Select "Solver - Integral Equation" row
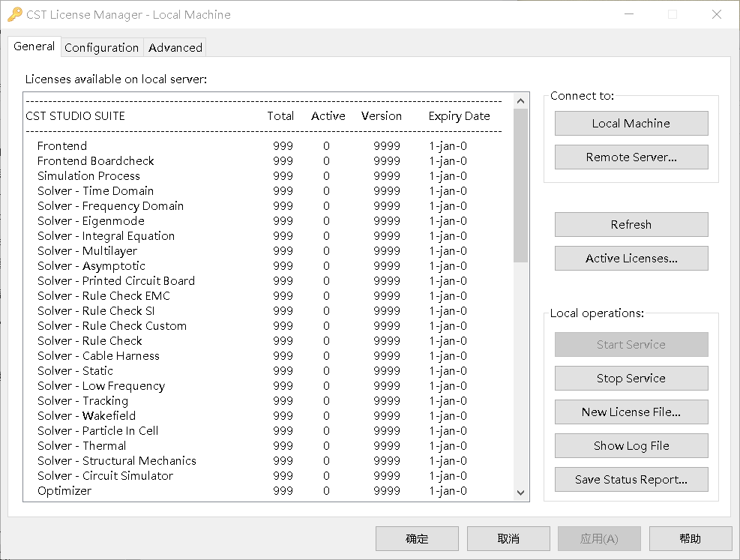This screenshot has width=740, height=560. (252, 236)
